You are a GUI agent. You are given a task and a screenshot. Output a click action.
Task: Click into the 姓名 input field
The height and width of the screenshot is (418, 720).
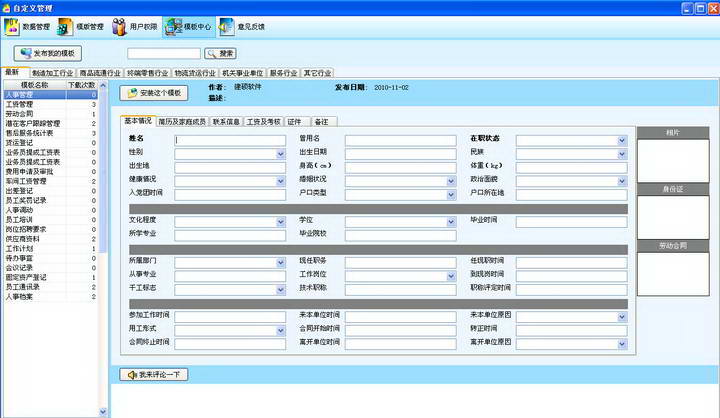click(x=230, y=141)
